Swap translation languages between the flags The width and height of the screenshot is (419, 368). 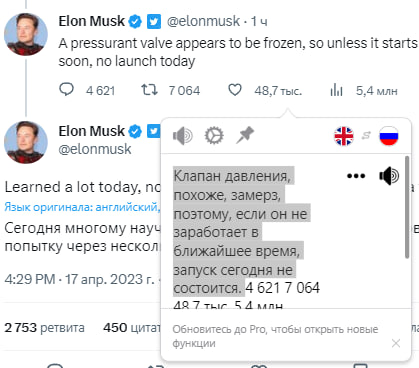point(366,135)
